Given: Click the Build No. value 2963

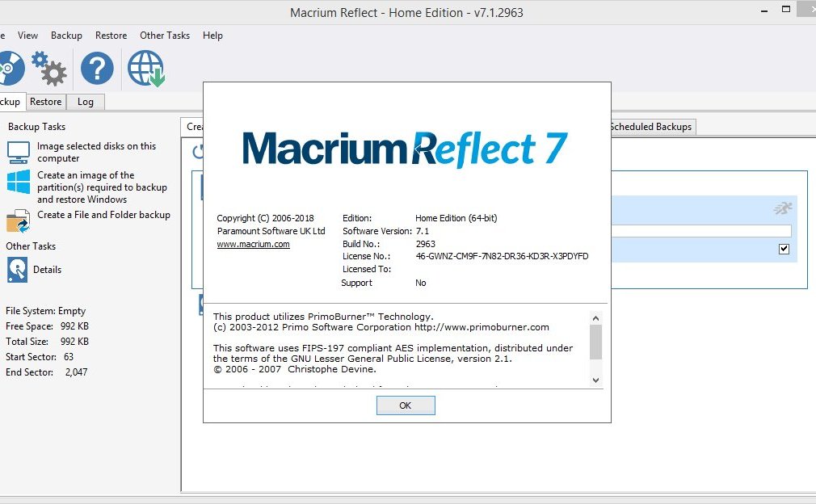Looking at the screenshot, I should click(x=425, y=243).
